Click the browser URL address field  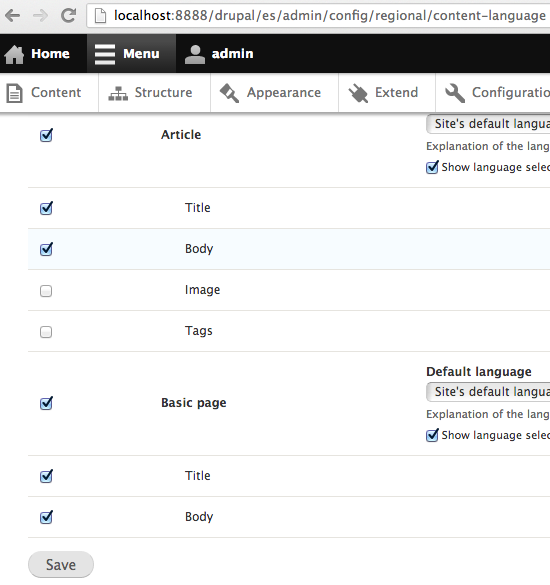(318, 16)
